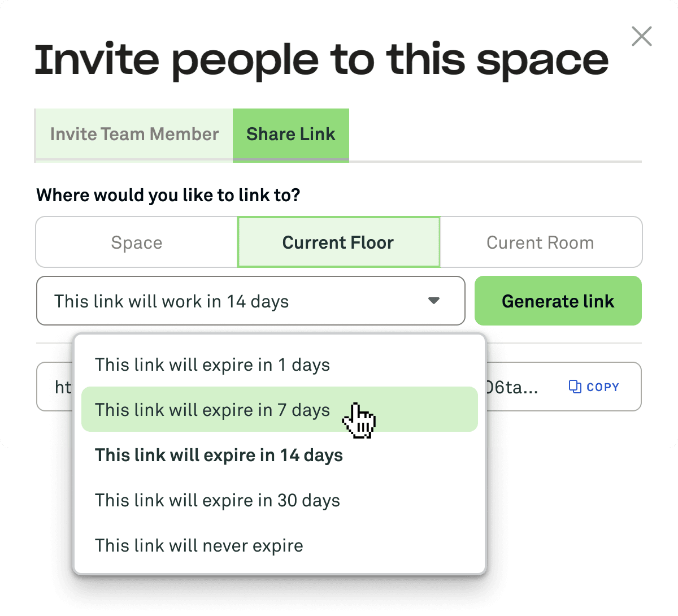
Task: Click the 'Where would you like to link to?' label
Action: coord(168,195)
